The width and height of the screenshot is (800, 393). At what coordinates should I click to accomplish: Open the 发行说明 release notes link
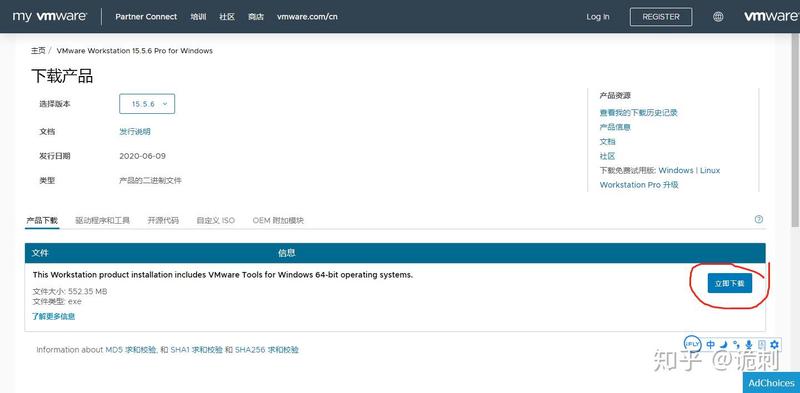(x=135, y=132)
